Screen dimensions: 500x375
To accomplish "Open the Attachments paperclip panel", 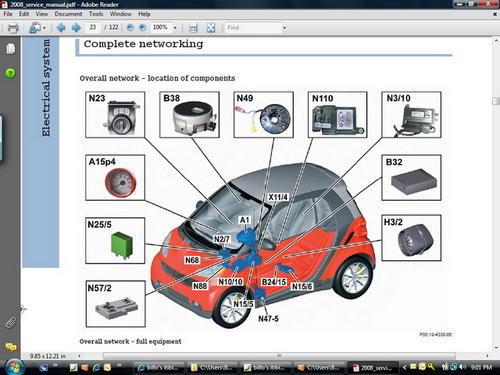I will pos(10,322).
